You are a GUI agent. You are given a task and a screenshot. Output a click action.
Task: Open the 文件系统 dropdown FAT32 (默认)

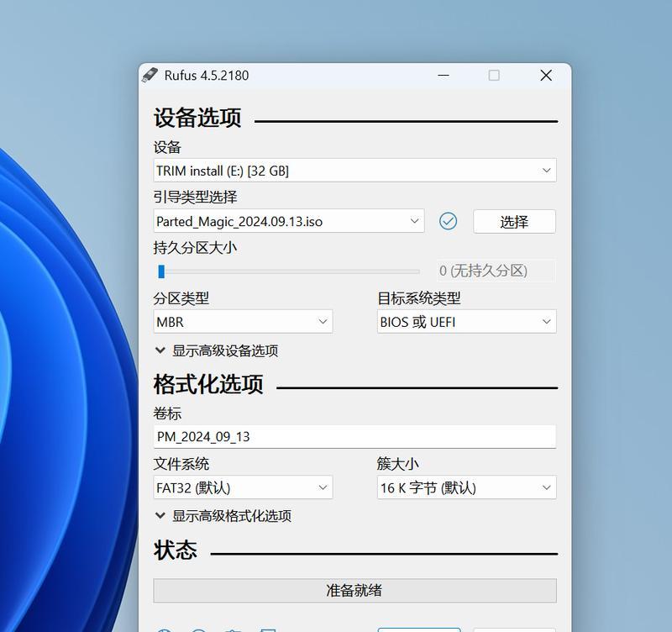click(243, 487)
